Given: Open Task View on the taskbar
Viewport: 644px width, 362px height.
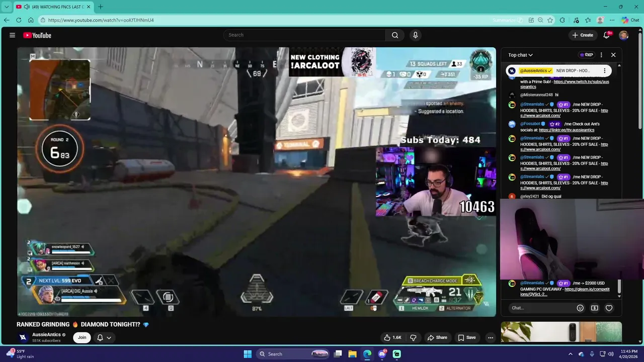Looking at the screenshot, I should pyautogui.click(x=338, y=354).
